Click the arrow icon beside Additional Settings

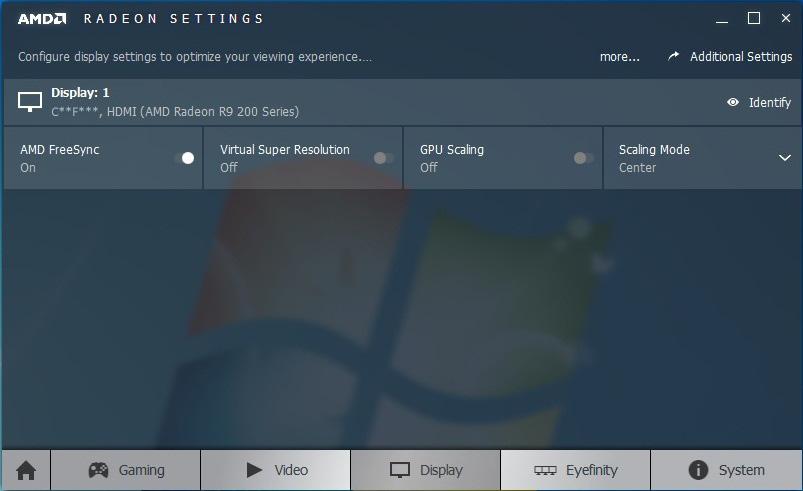674,56
